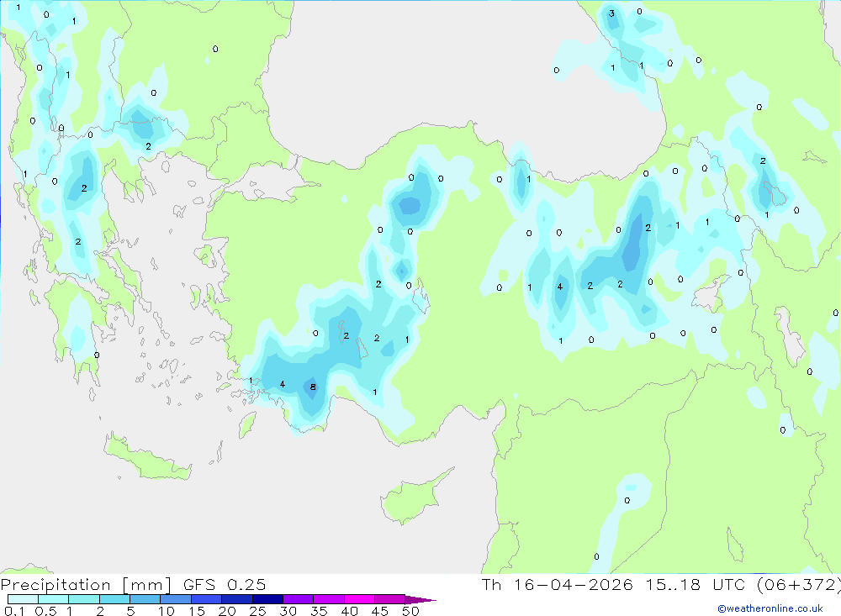
Task: Click the 'GFS 0.25' model label
Action: (225, 584)
